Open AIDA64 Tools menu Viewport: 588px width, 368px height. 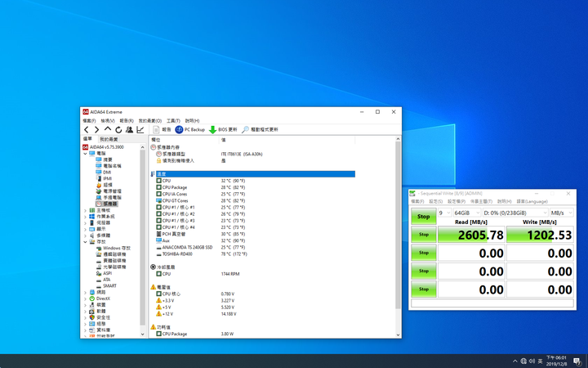[173, 121]
